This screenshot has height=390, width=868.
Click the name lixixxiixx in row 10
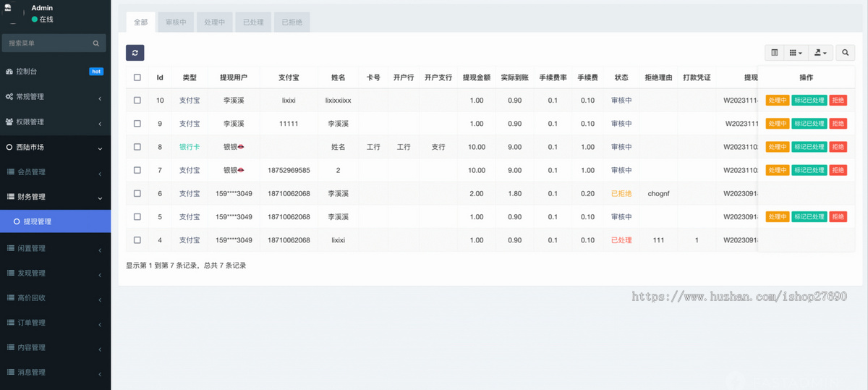(339, 101)
